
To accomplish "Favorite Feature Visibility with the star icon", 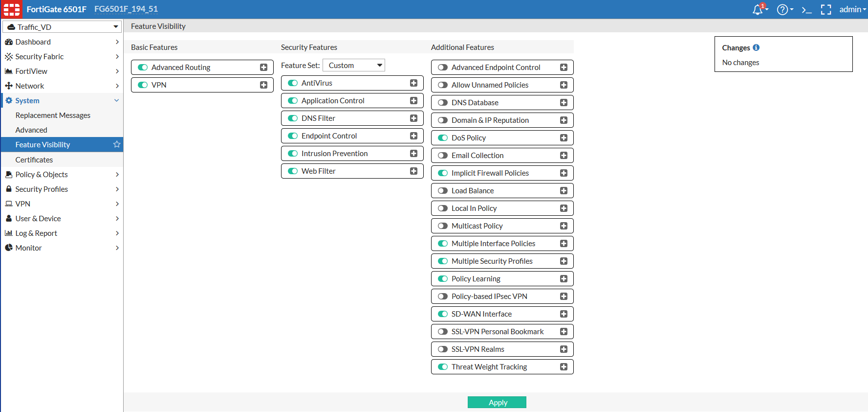I will point(117,144).
